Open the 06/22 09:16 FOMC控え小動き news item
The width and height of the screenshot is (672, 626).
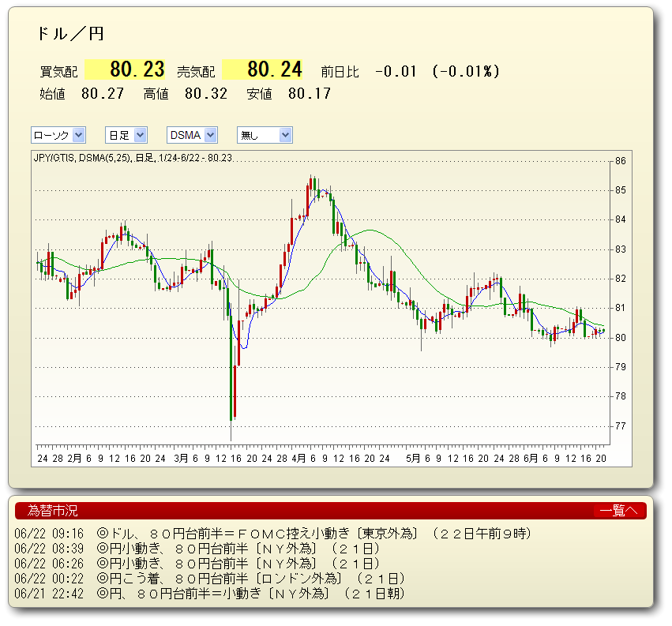(x=273, y=534)
